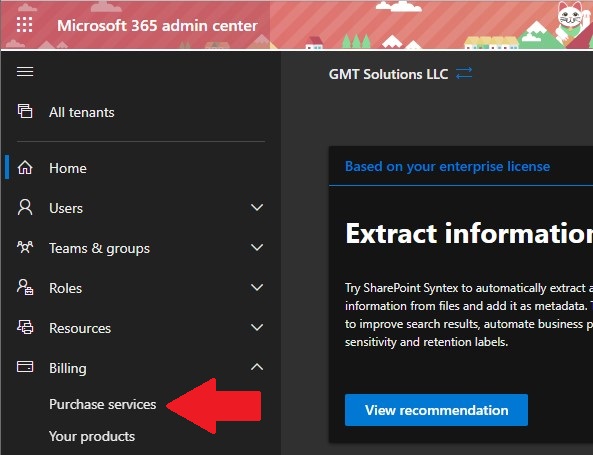Expand the Resources chevron
Viewport: 593px width, 455px height.
[257, 328]
